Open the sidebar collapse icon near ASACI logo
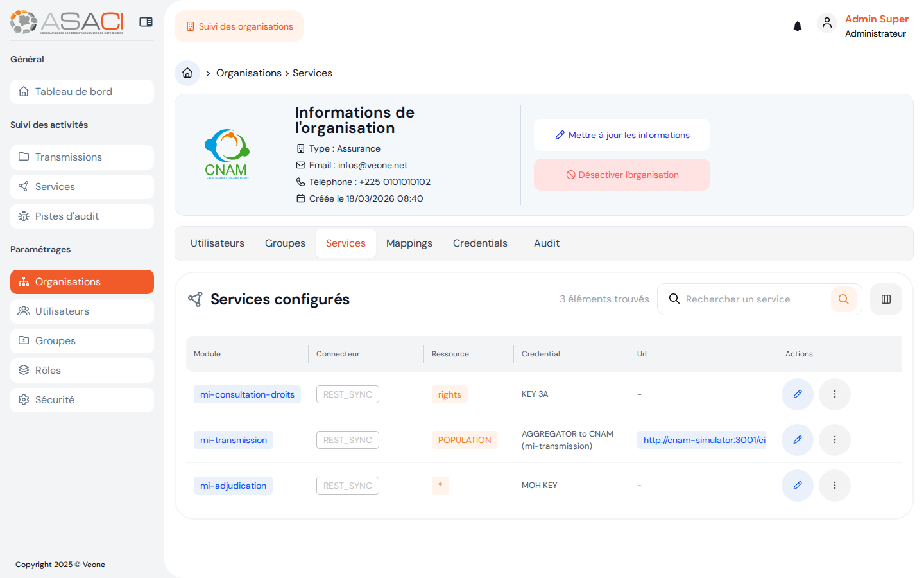This screenshot has width=924, height=578. [146, 21]
